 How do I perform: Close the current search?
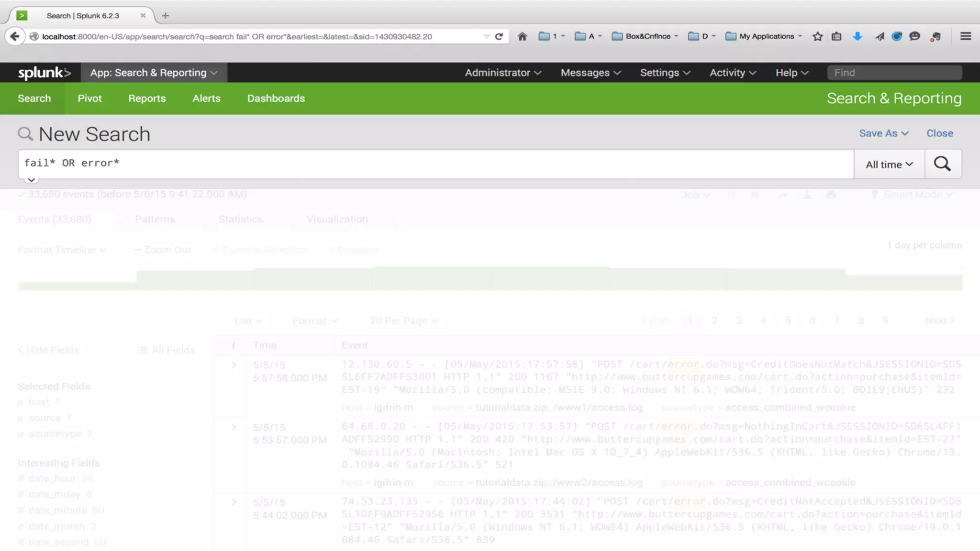[939, 133]
